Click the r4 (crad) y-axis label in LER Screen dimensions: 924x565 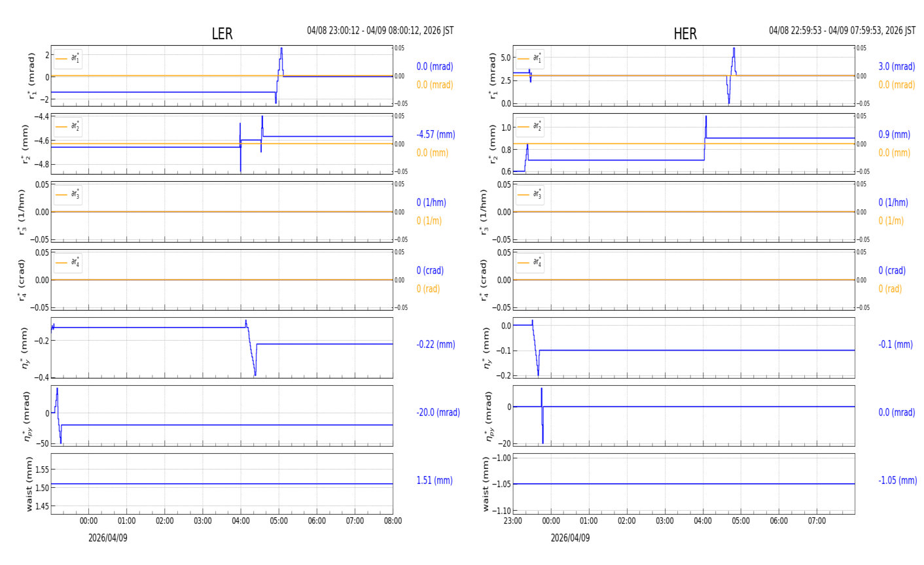pyautogui.click(x=22, y=280)
